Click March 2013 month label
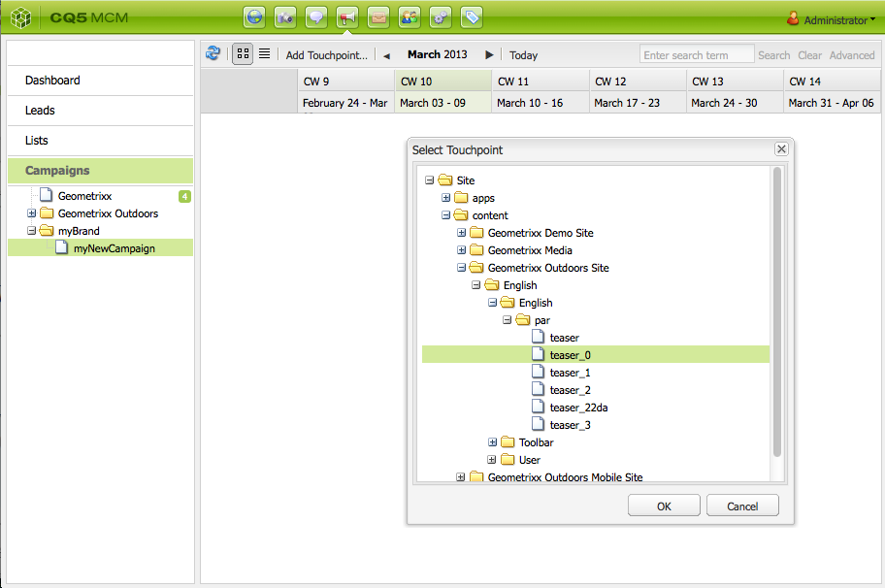This screenshot has height=588, width=885. (438, 54)
